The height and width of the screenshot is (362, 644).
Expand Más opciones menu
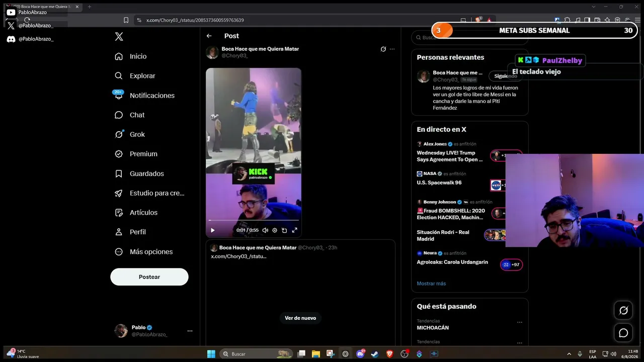(x=144, y=252)
